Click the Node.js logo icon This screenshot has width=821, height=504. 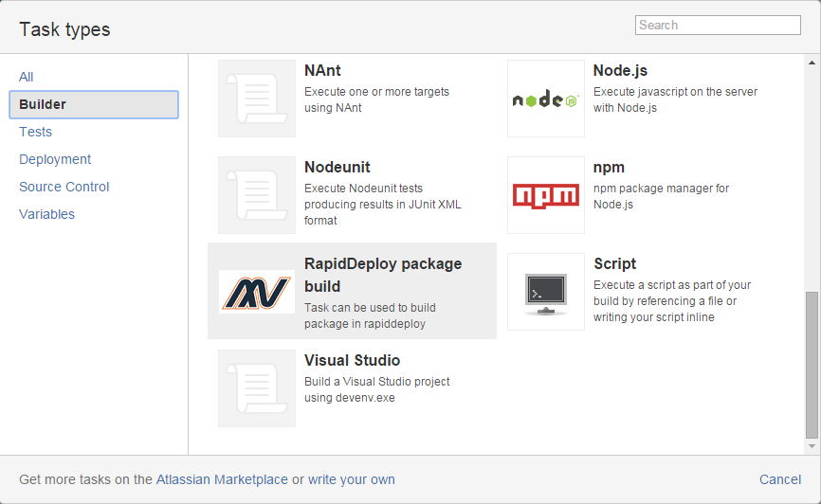pyautogui.click(x=545, y=99)
